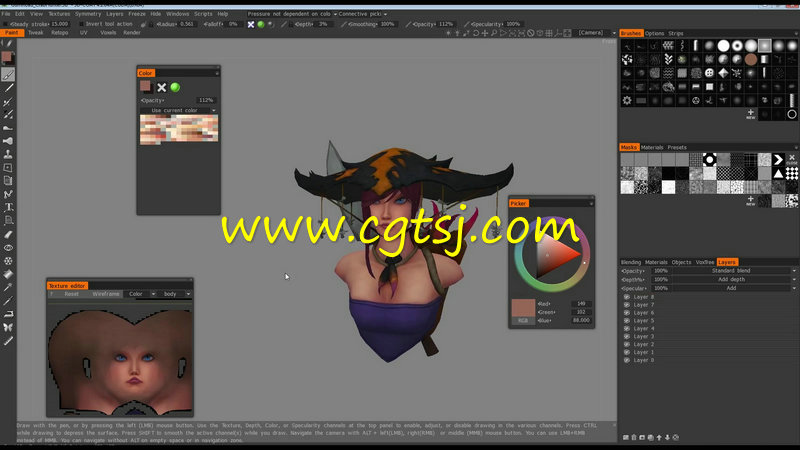800x450 pixels.
Task: Move layer up arrow icon
Action: [x=659, y=437]
